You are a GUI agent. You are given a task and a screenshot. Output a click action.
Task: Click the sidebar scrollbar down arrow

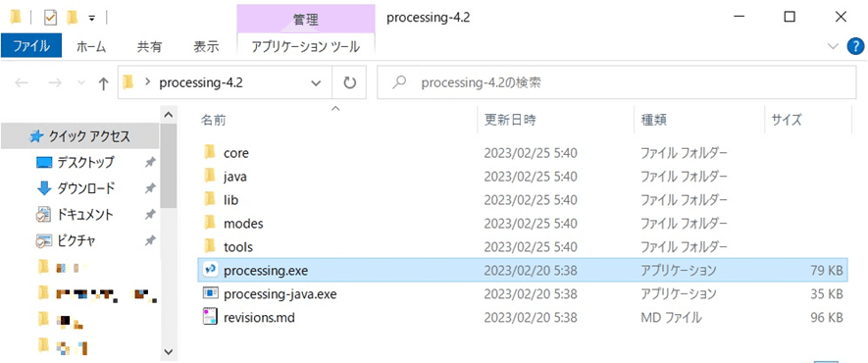point(169,351)
